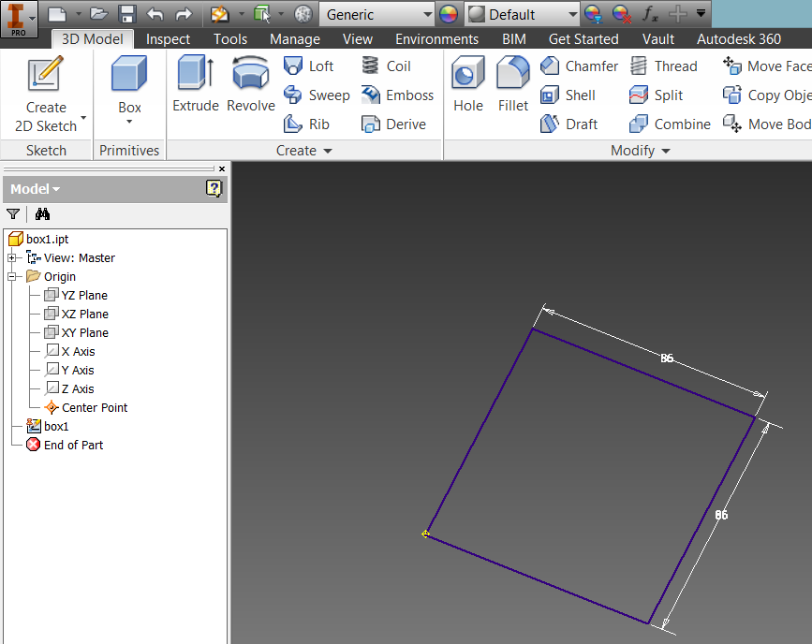
Task: Click the End of Part marker
Action: (65, 445)
